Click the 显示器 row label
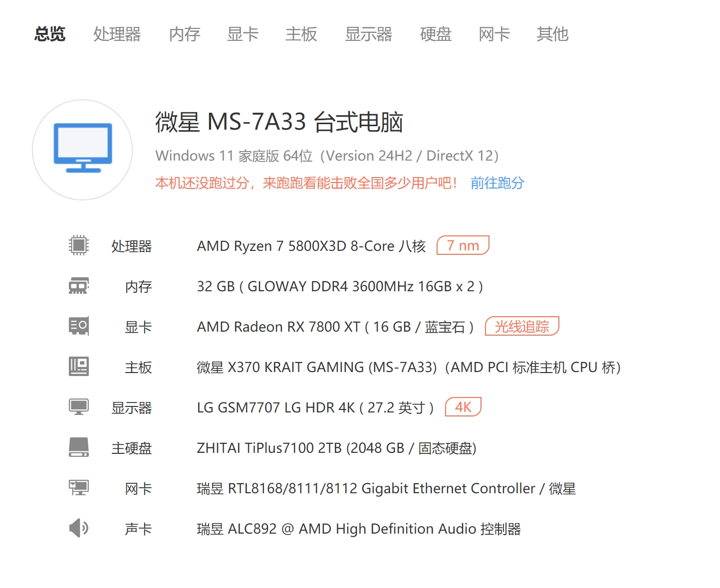This screenshot has height=588, width=720. coord(132,407)
